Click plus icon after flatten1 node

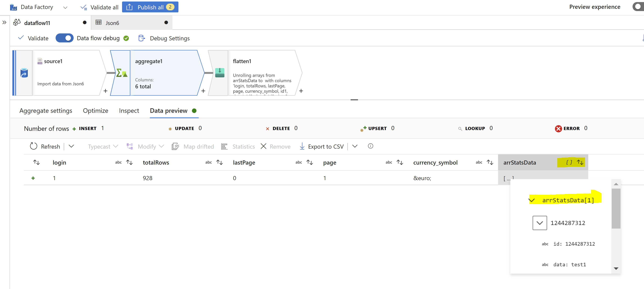[301, 91]
